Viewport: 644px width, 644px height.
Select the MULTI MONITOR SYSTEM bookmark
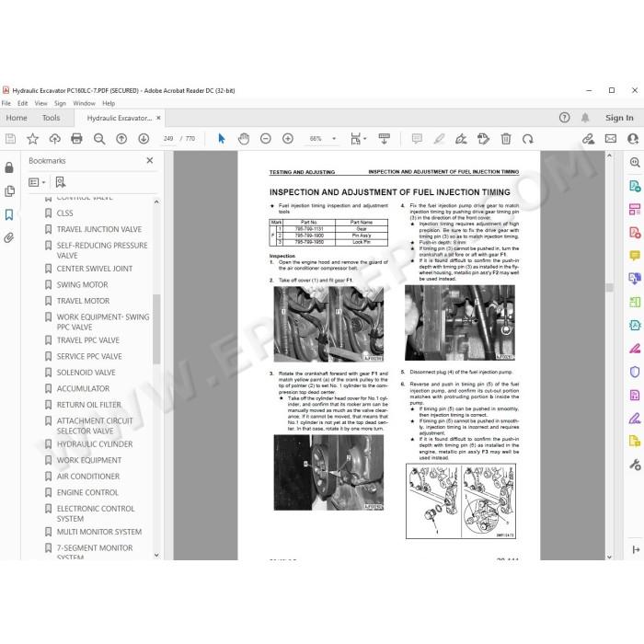99,532
